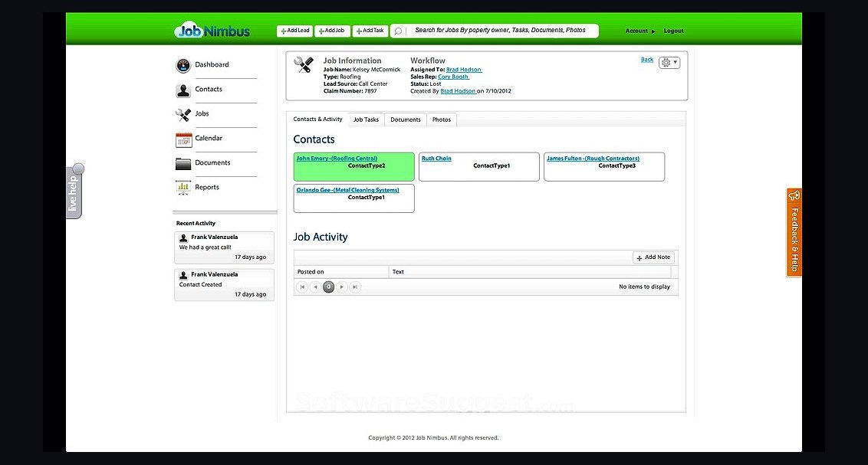Viewport: 868px width, 465px height.
Task: Click the Documents folder icon in sidebar
Action: (x=183, y=164)
